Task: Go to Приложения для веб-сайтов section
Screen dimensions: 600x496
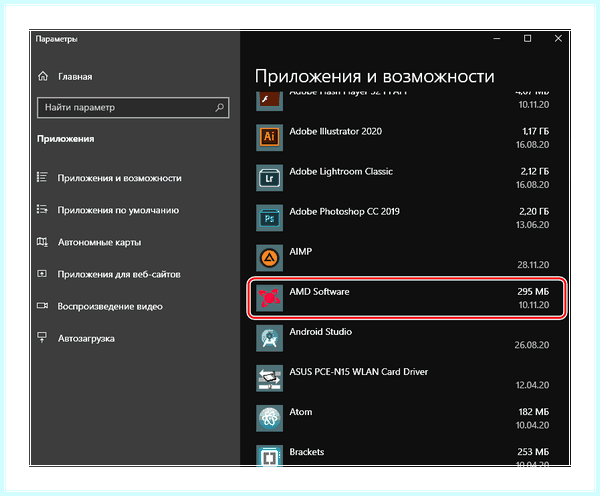Action: 119,274
